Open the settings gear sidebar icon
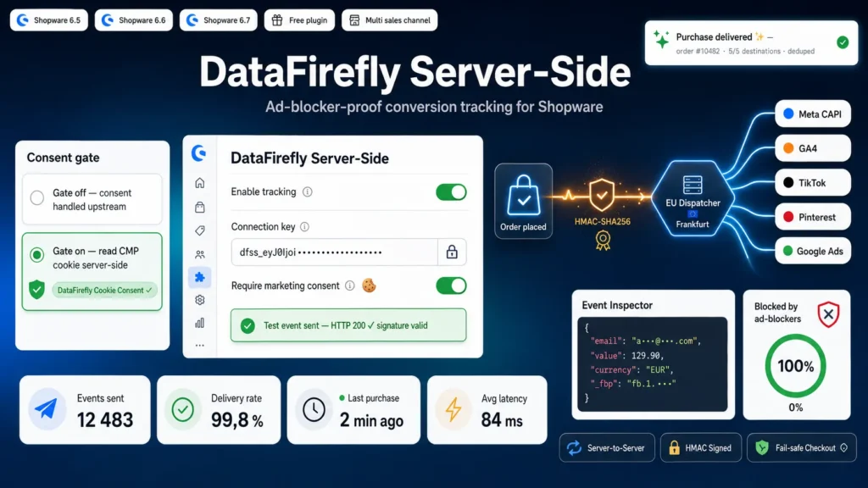Screen dimensions: 868x488 (x=200, y=300)
